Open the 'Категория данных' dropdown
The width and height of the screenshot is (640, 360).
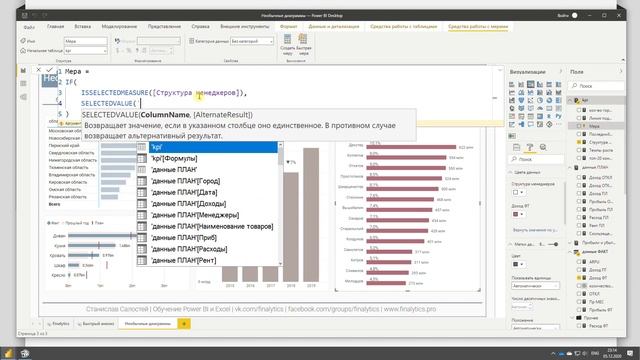point(252,41)
